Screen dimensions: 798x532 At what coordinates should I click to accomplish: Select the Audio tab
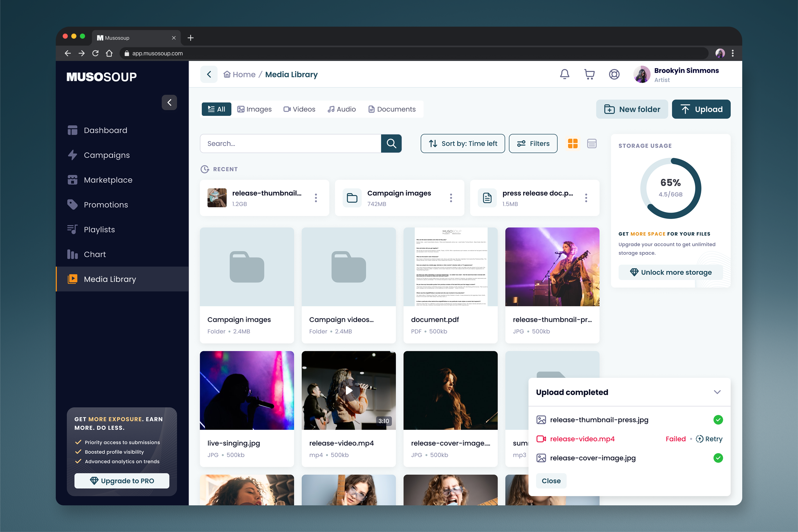point(342,109)
